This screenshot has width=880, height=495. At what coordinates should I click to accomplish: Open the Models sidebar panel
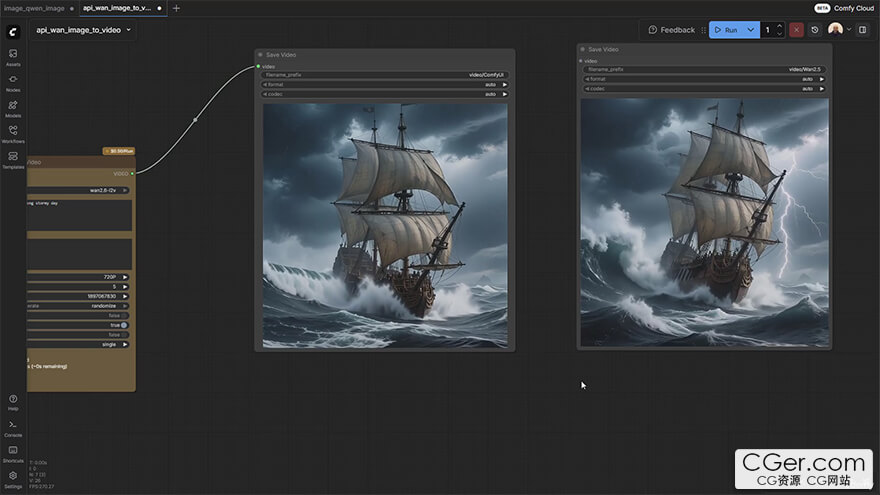pos(13,108)
